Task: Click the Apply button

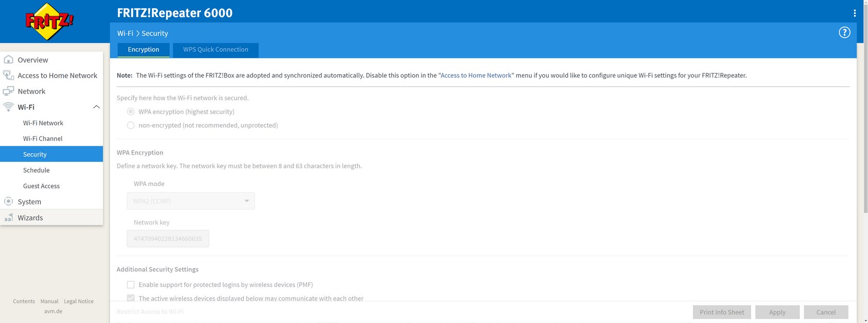Action: tap(777, 312)
